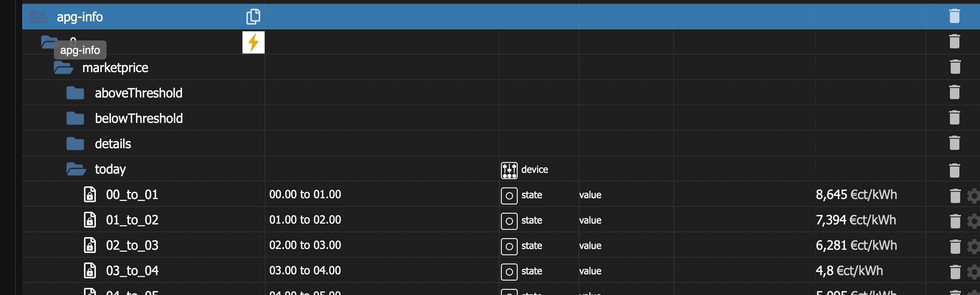Click the copy icon in apg-info row
This screenshot has height=295, width=980.
pyautogui.click(x=253, y=17)
